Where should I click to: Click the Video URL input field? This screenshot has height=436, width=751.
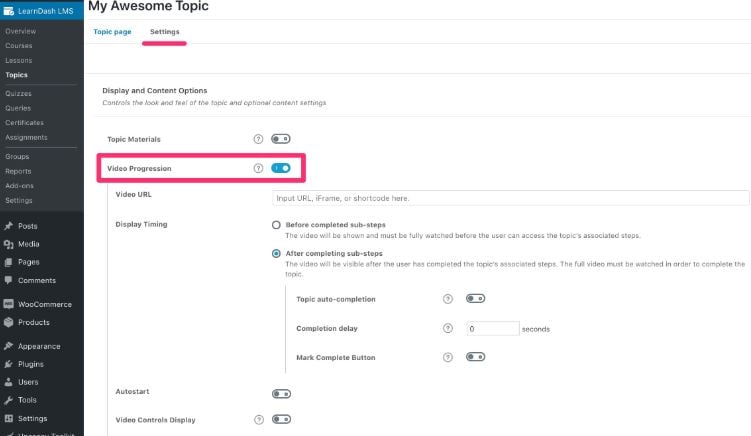(511, 198)
